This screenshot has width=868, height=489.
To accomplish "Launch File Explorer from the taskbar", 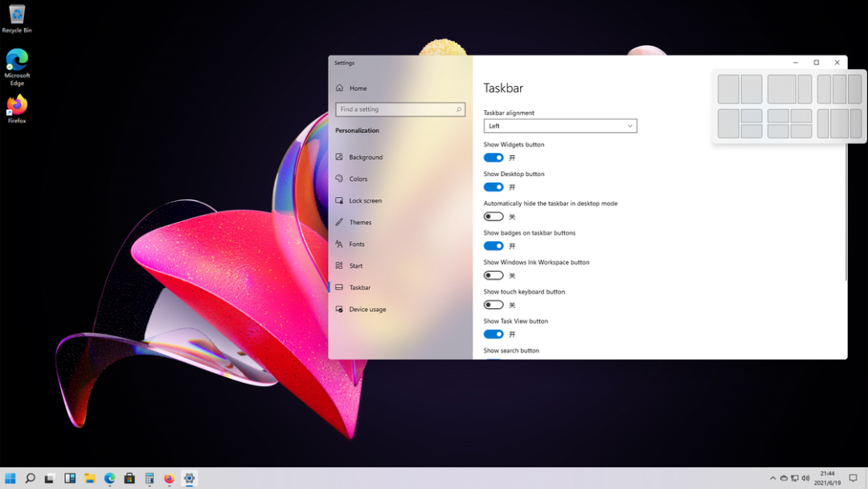I will [90, 479].
